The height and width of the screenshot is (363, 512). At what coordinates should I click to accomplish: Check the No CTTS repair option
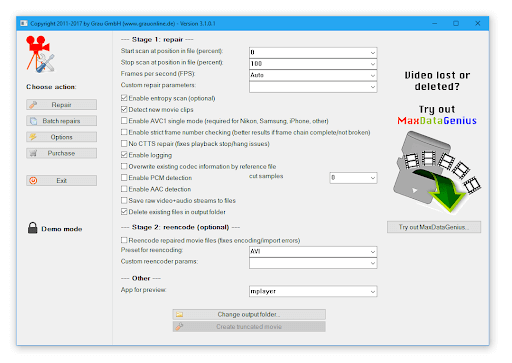124,144
